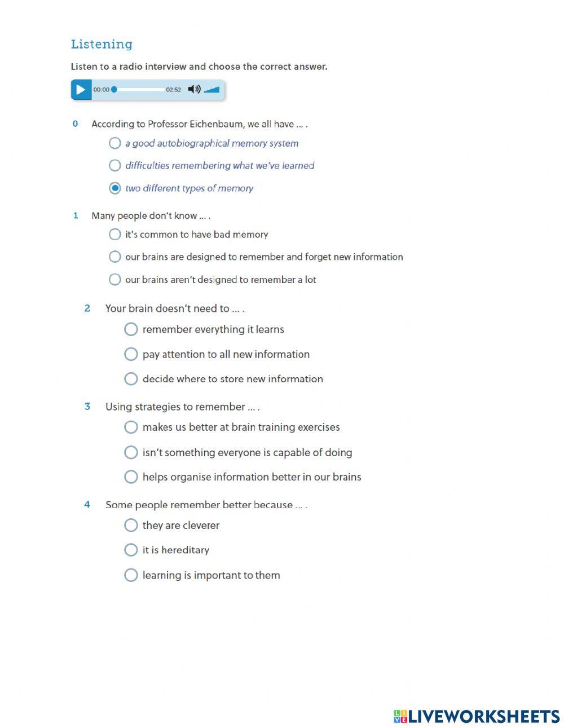Mark 'makes us better at brain training exercises'
Screen dimensions: 564x728
(131, 427)
